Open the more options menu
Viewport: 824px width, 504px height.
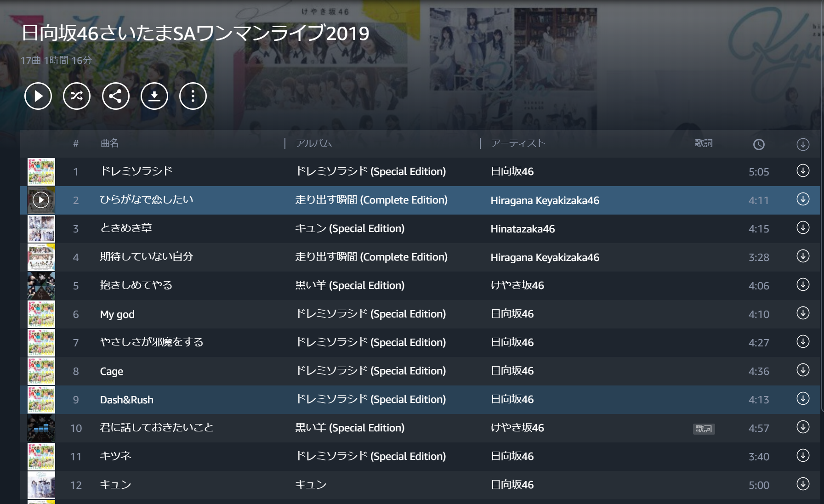[193, 96]
